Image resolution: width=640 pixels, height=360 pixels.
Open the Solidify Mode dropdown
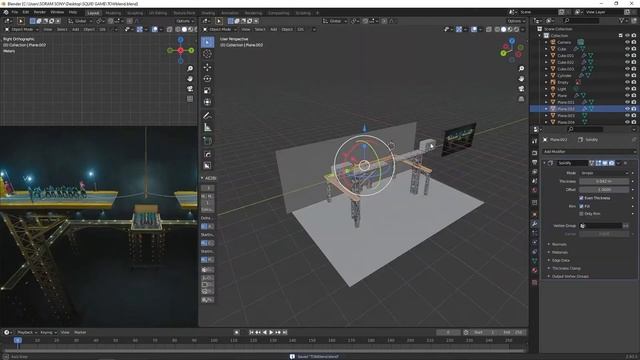click(604, 173)
